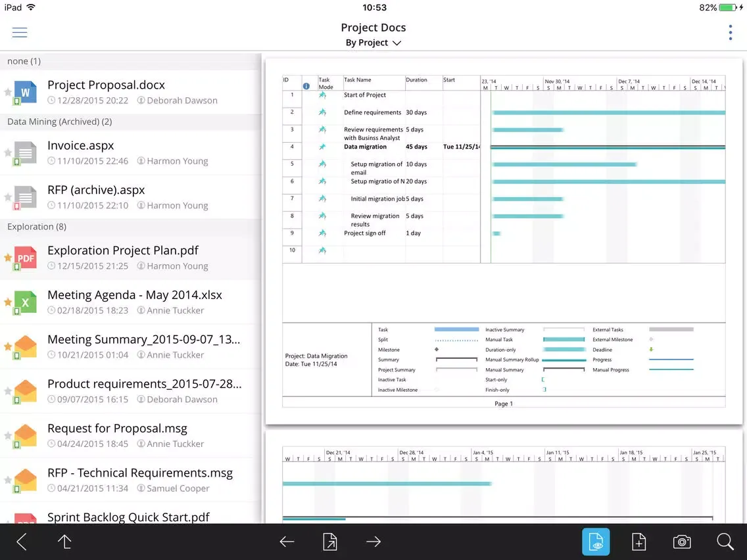Open Project Proposal.docx file name

(x=107, y=85)
